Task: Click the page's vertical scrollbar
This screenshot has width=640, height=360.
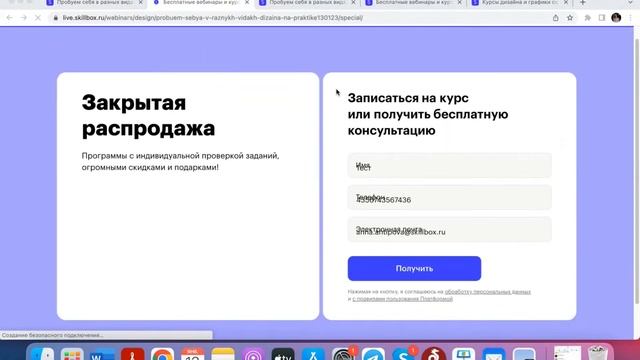Action: point(636,171)
